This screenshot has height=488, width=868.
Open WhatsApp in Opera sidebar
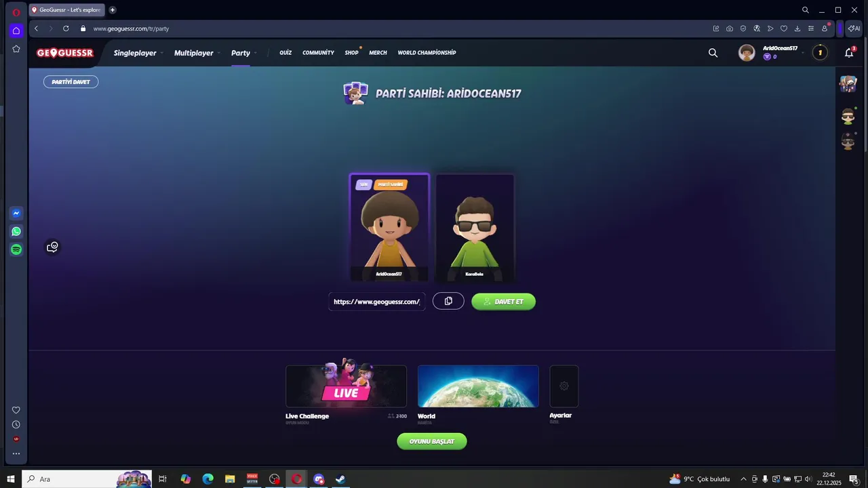click(x=16, y=231)
